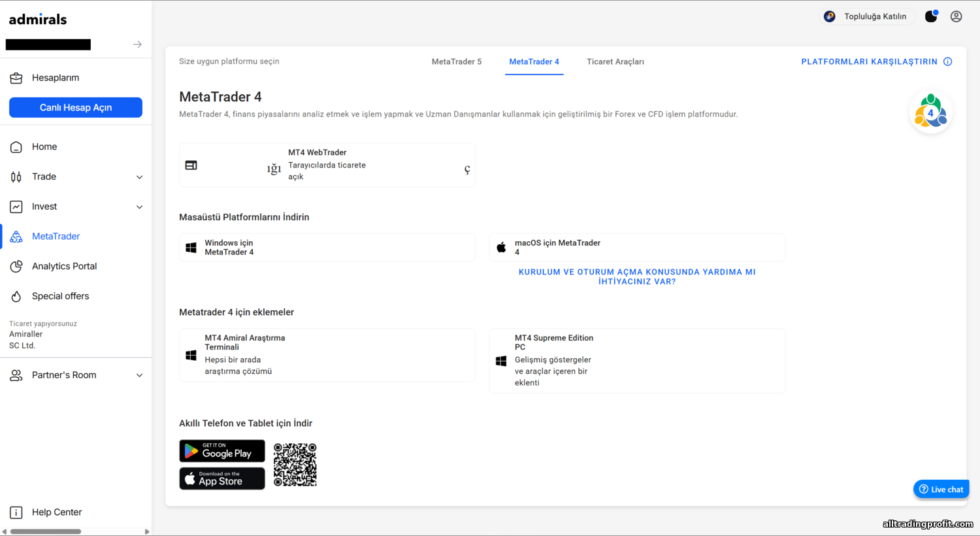Collapse sidebar using the arrow icon
The image size is (980, 536).
[x=137, y=44]
